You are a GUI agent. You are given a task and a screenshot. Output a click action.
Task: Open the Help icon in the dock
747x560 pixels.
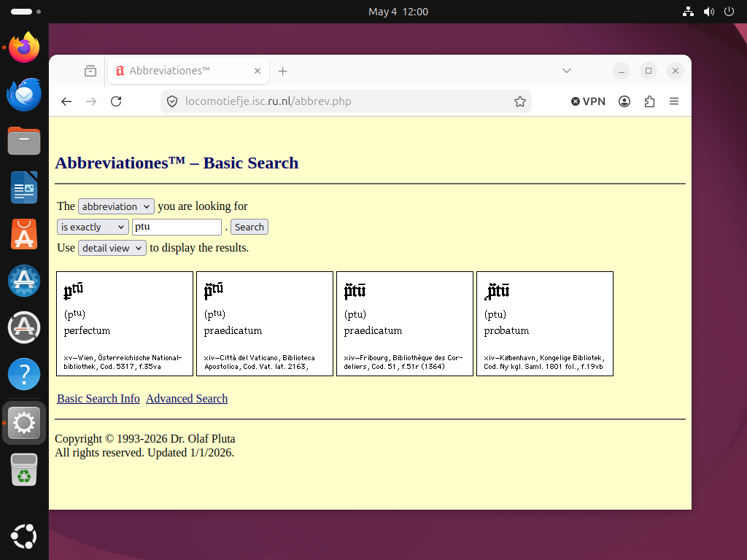coord(24,374)
